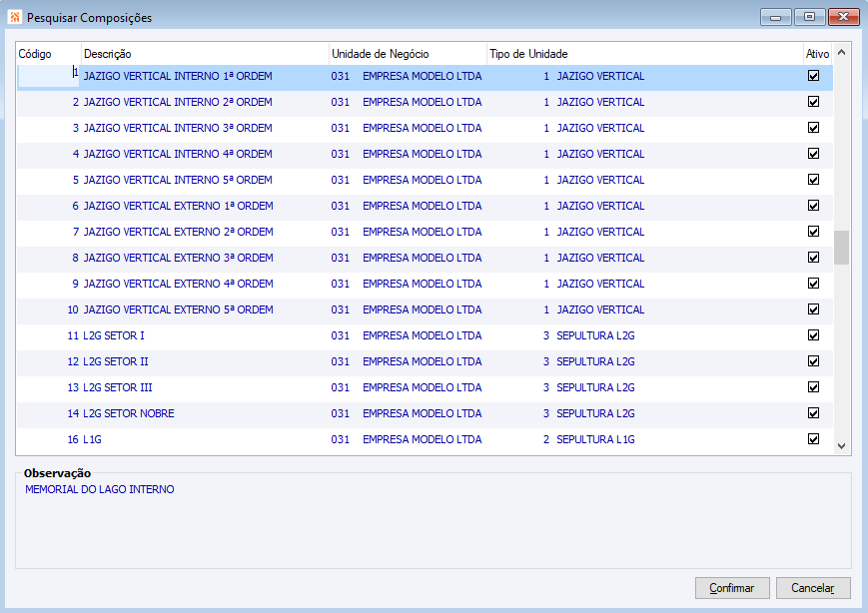Minimize the Pesquisar Composições window
The width and height of the screenshot is (868, 613).
pyautogui.click(x=776, y=17)
